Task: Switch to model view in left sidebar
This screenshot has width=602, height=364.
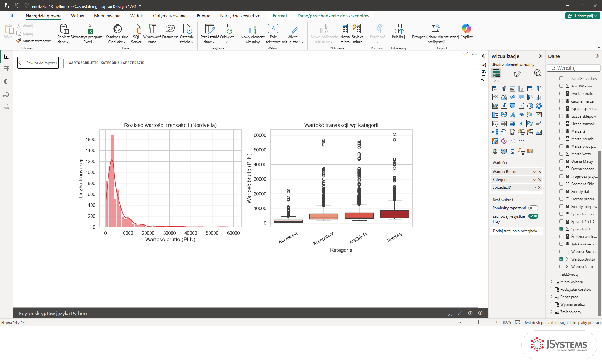Action: [x=7, y=82]
